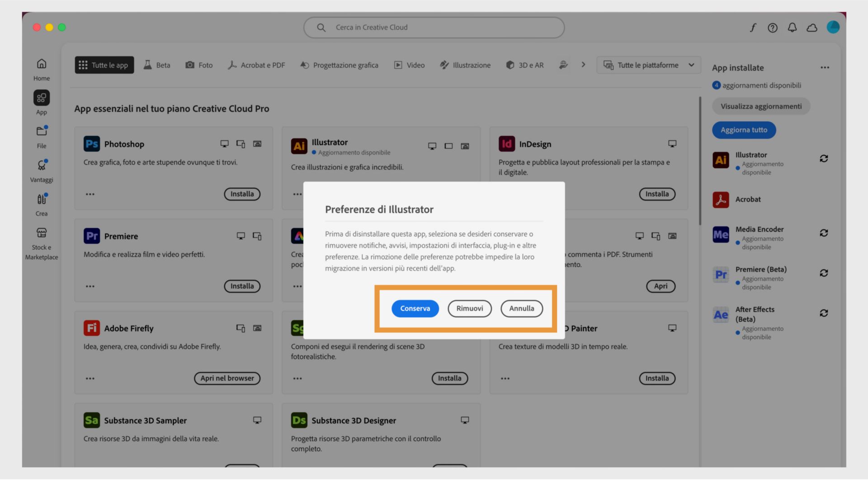Install Premiere
This screenshot has height=480, width=868.
[x=242, y=286]
